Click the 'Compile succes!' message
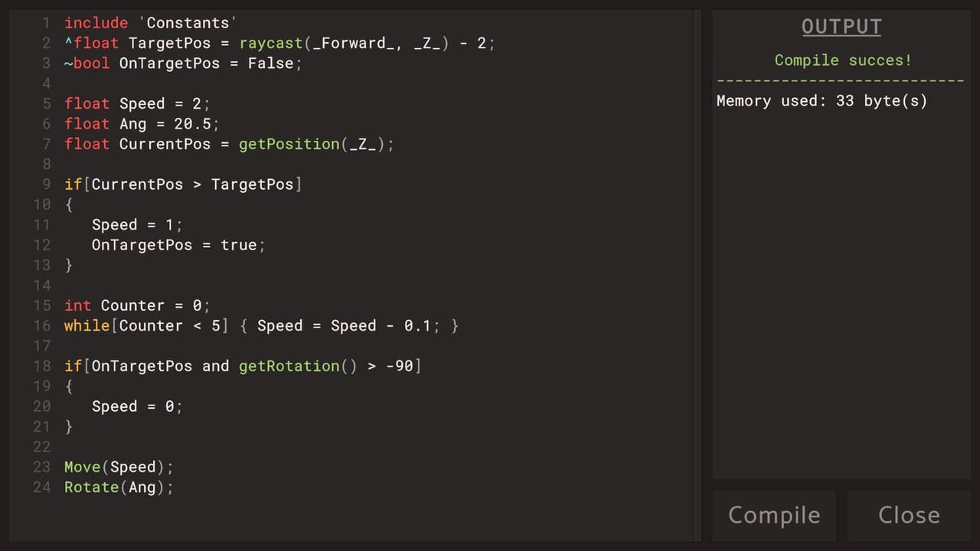The image size is (980, 551). click(843, 60)
